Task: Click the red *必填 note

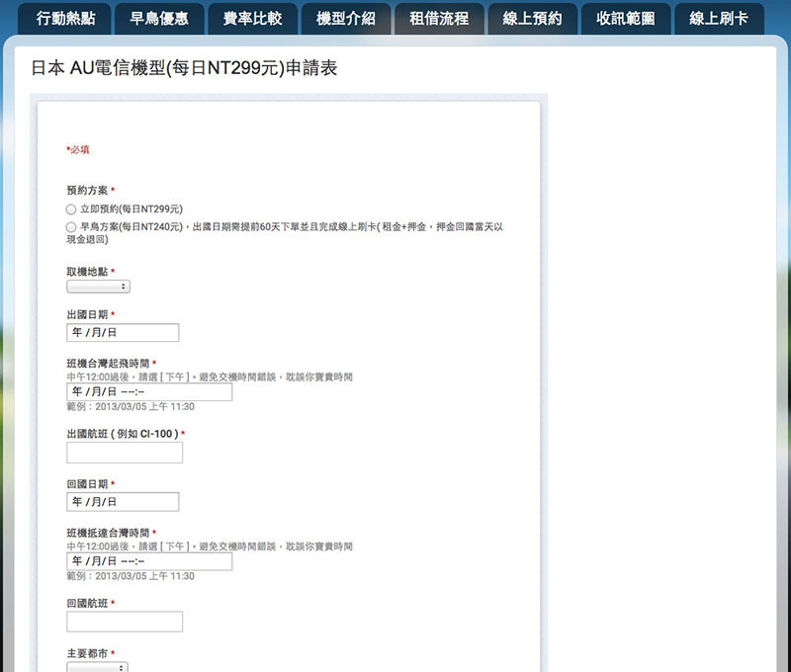Action: (78, 150)
